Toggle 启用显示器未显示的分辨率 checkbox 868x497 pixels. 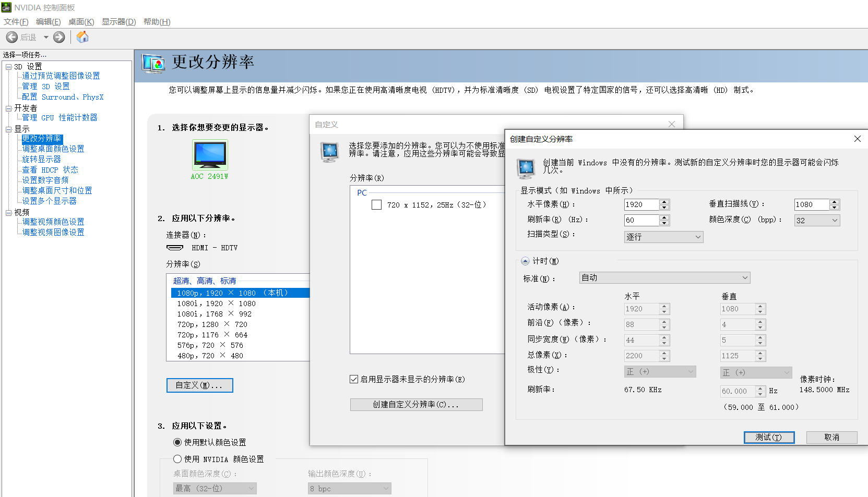click(x=354, y=379)
